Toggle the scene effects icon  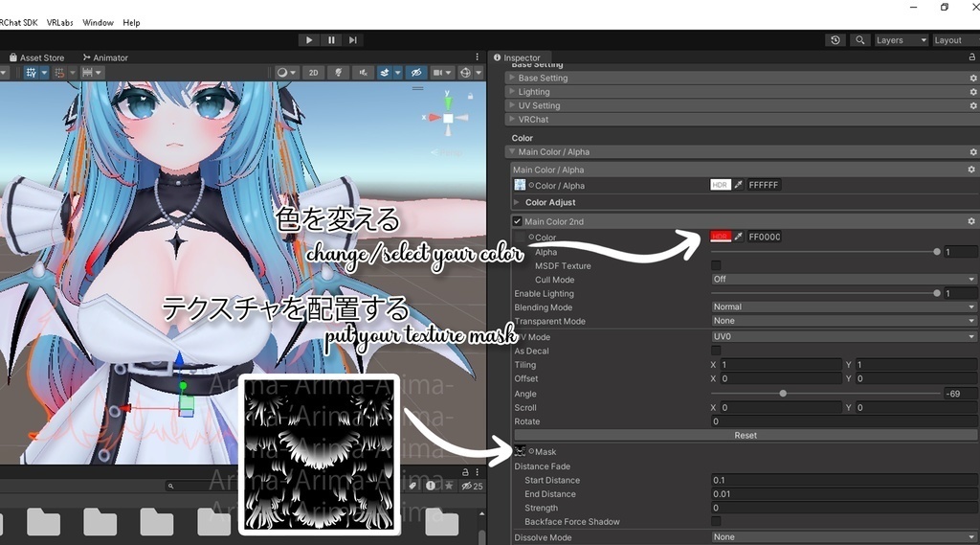coord(385,73)
